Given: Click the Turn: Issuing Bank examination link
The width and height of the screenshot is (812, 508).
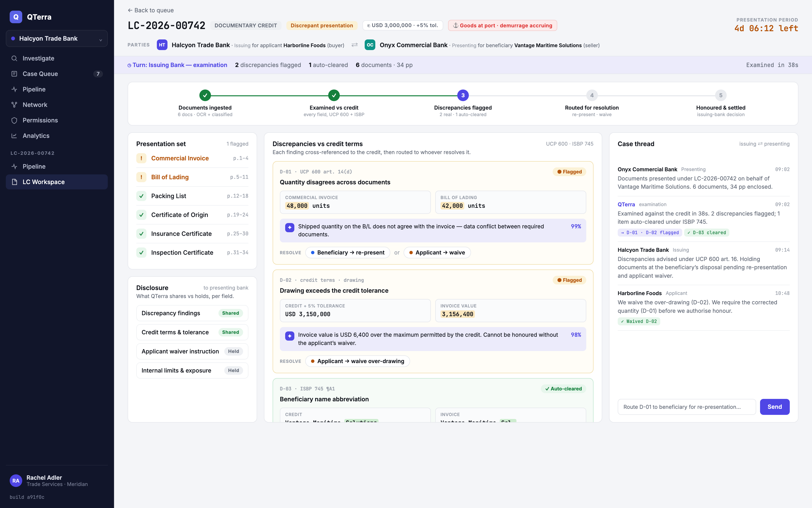Looking at the screenshot, I should pos(177,65).
